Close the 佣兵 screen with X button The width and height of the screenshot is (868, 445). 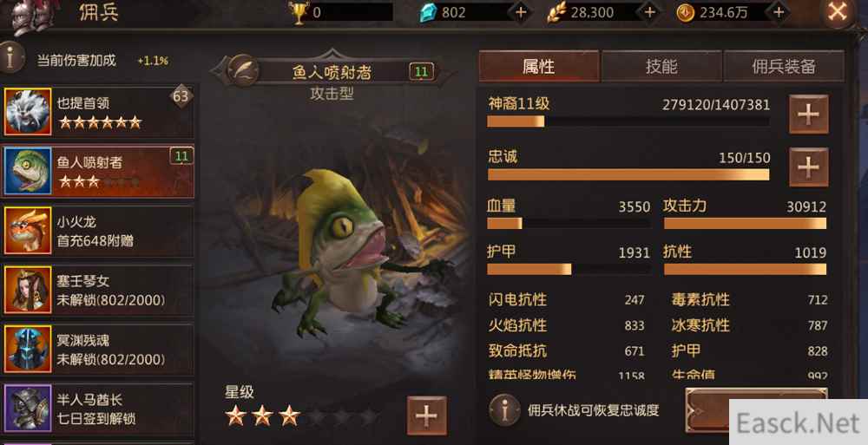tap(838, 12)
